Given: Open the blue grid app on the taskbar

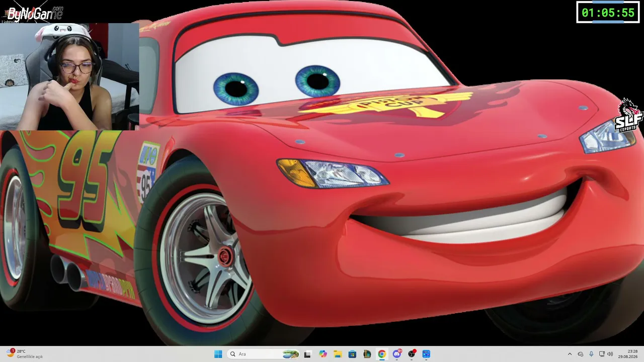Looking at the screenshot, I should (426, 354).
